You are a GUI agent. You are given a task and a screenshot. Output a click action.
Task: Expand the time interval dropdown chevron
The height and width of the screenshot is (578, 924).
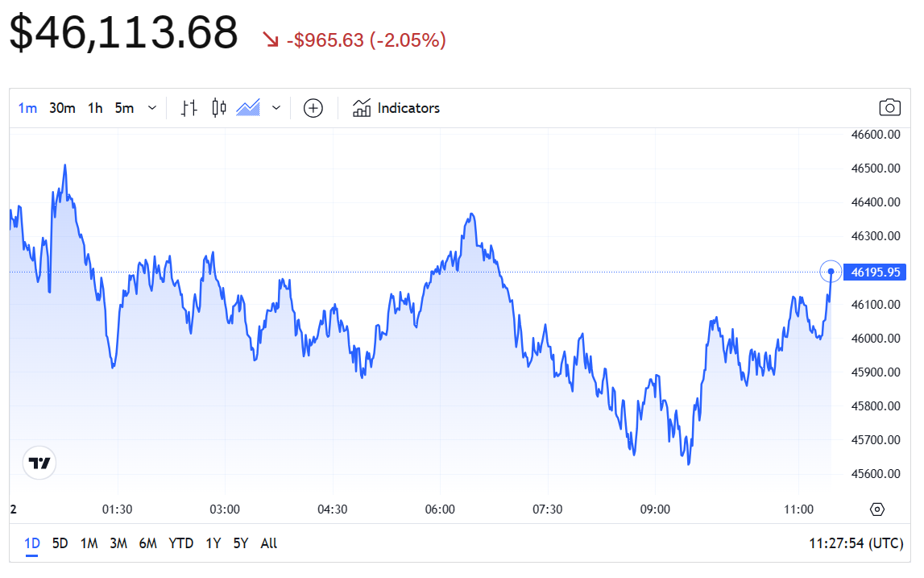coord(152,108)
